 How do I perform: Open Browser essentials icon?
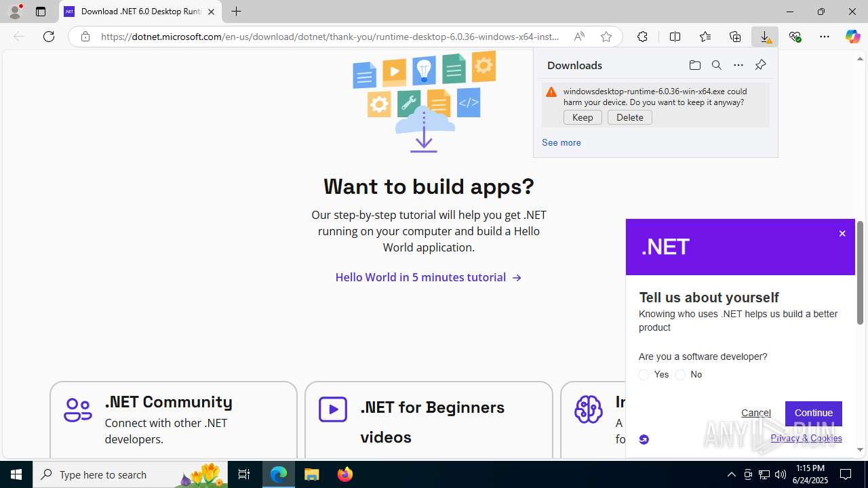[795, 37]
